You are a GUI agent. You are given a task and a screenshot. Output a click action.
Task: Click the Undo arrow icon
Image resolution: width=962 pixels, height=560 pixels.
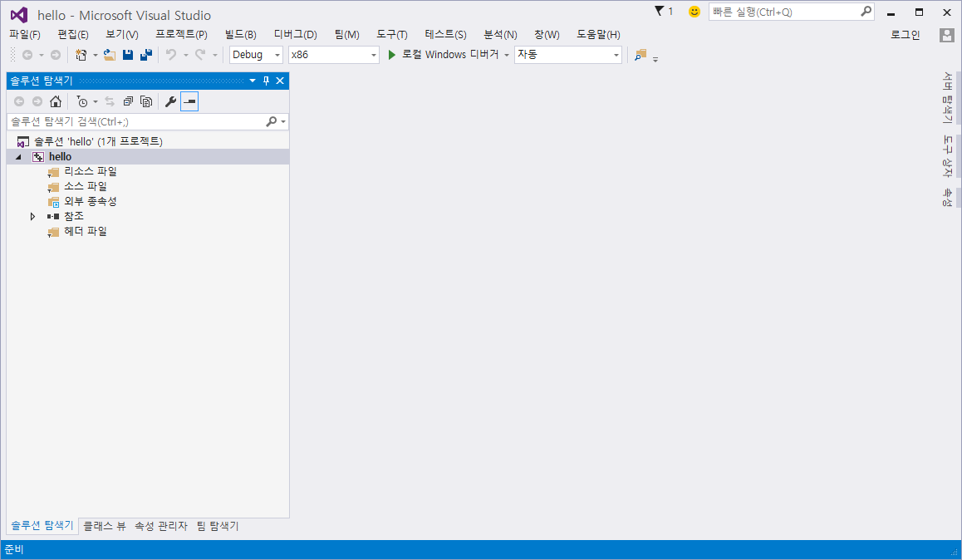tap(171, 55)
